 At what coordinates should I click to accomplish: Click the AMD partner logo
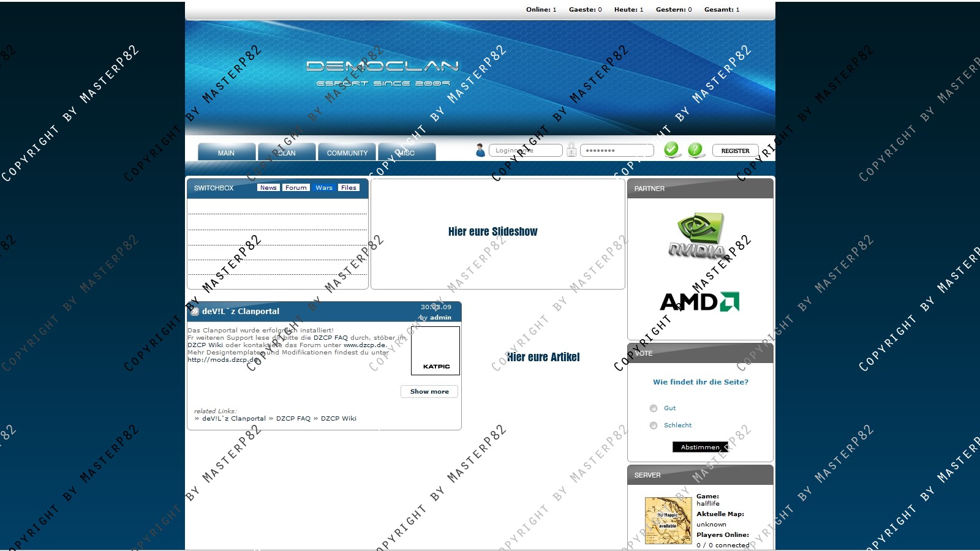click(x=699, y=302)
